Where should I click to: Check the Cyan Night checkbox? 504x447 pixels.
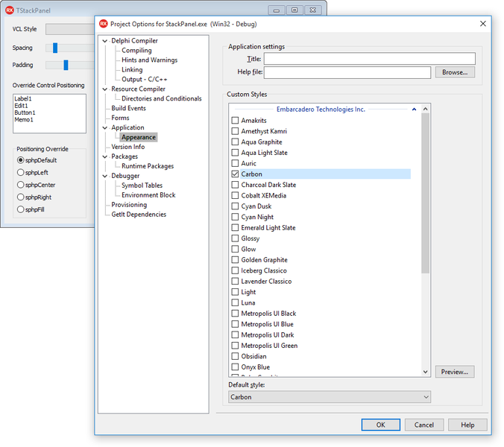coord(235,217)
